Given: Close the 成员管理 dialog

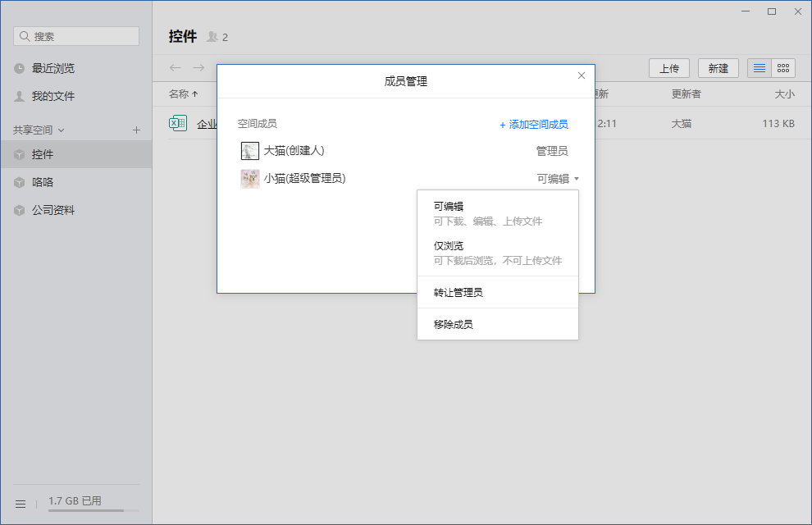Looking at the screenshot, I should pyautogui.click(x=582, y=75).
